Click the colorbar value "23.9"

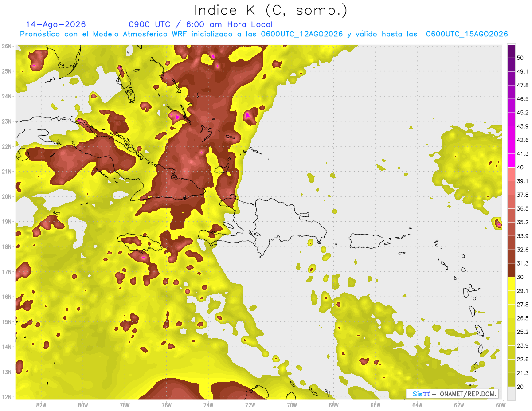click(522, 345)
